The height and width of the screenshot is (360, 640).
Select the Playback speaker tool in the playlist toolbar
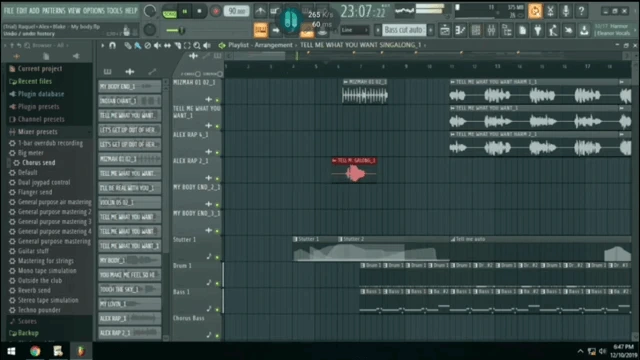207,45
